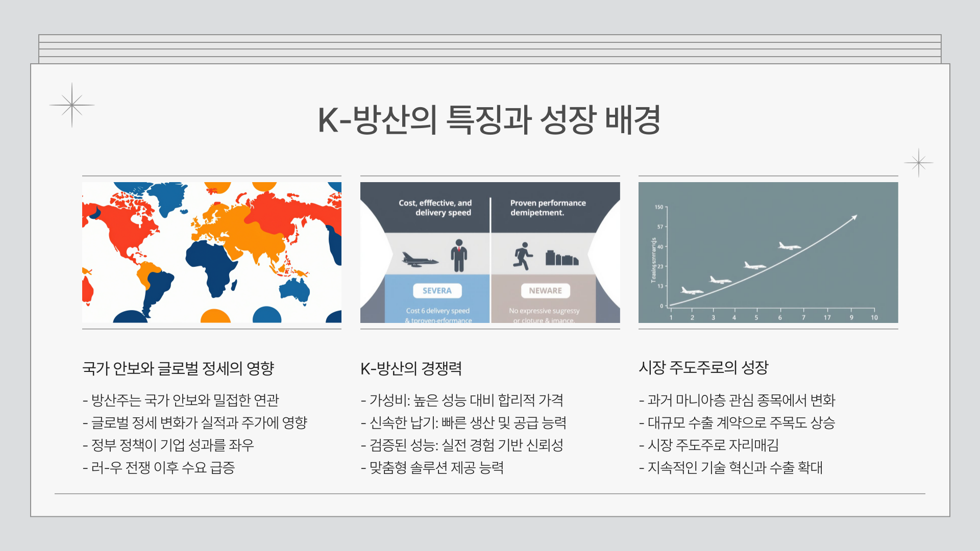
Task: Select the slide title K-방산의 특징과 성장 배경
Action: click(x=489, y=120)
